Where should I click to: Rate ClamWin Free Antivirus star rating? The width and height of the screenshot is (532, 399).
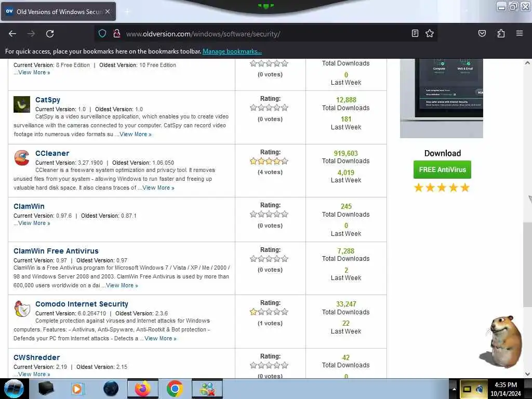tap(269, 259)
